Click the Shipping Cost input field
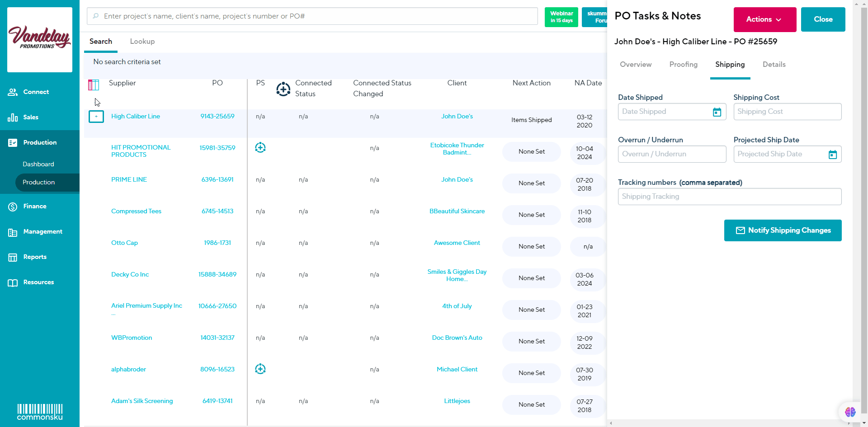The width and height of the screenshot is (868, 427). tap(787, 112)
